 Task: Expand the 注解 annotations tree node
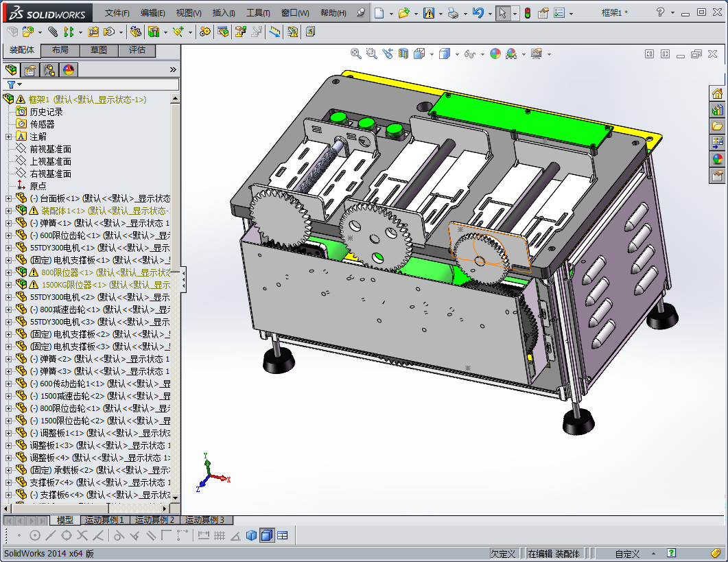coord(8,137)
